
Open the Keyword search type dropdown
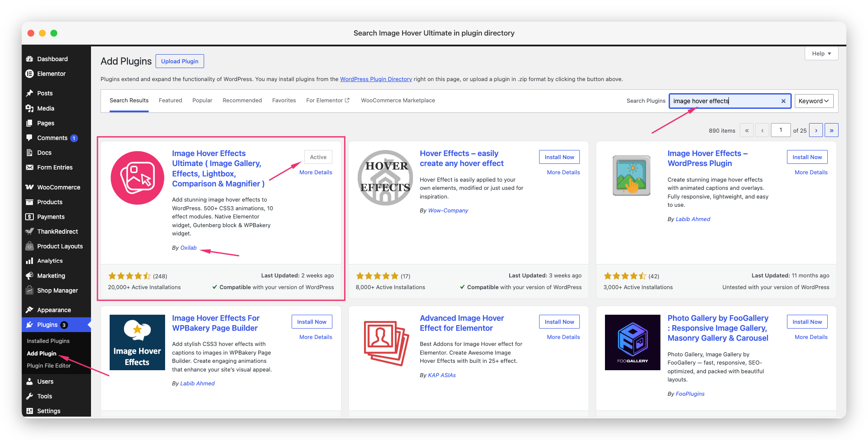[814, 101]
